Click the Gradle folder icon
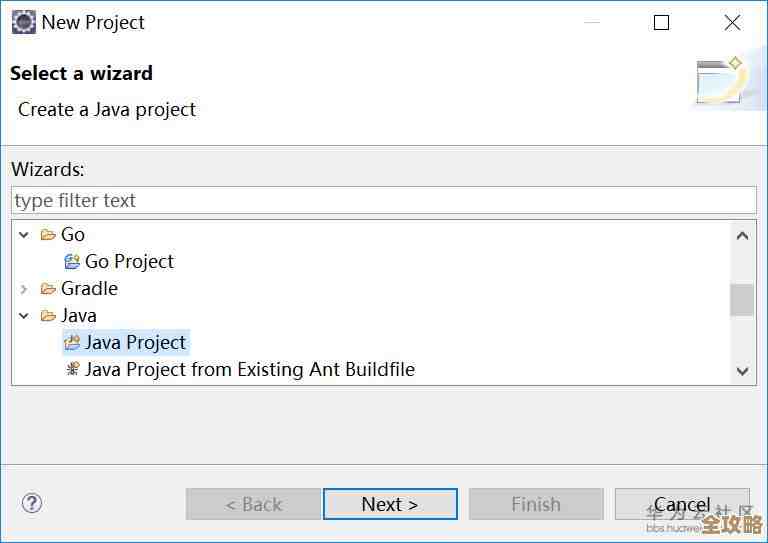 48,289
